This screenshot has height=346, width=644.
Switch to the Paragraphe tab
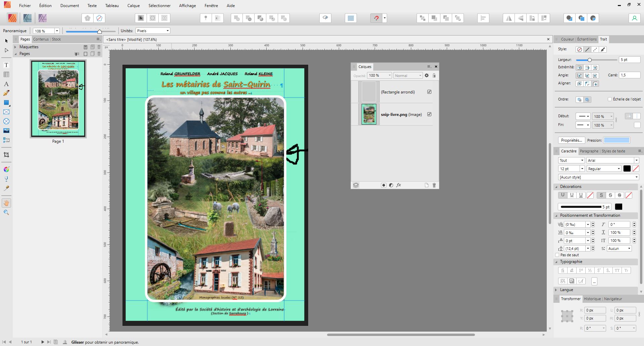click(589, 151)
